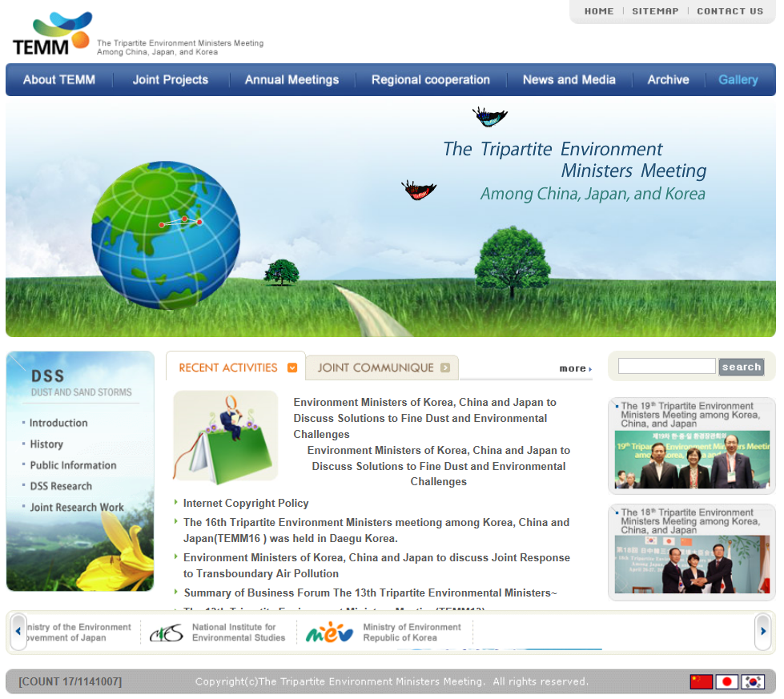Select the China flag icon

point(701,681)
